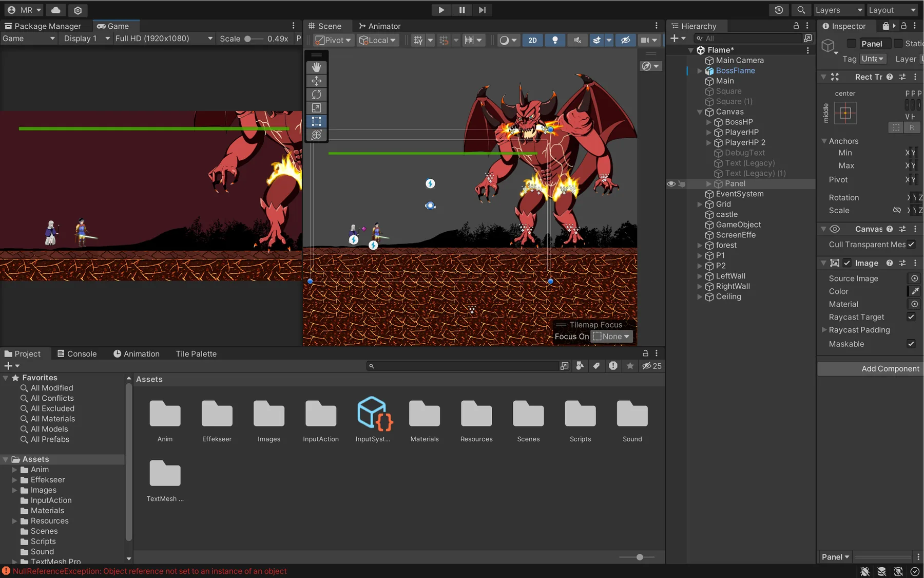Image resolution: width=924 pixels, height=578 pixels.
Task: Collapse the Canvas hierarchy item
Action: point(700,112)
